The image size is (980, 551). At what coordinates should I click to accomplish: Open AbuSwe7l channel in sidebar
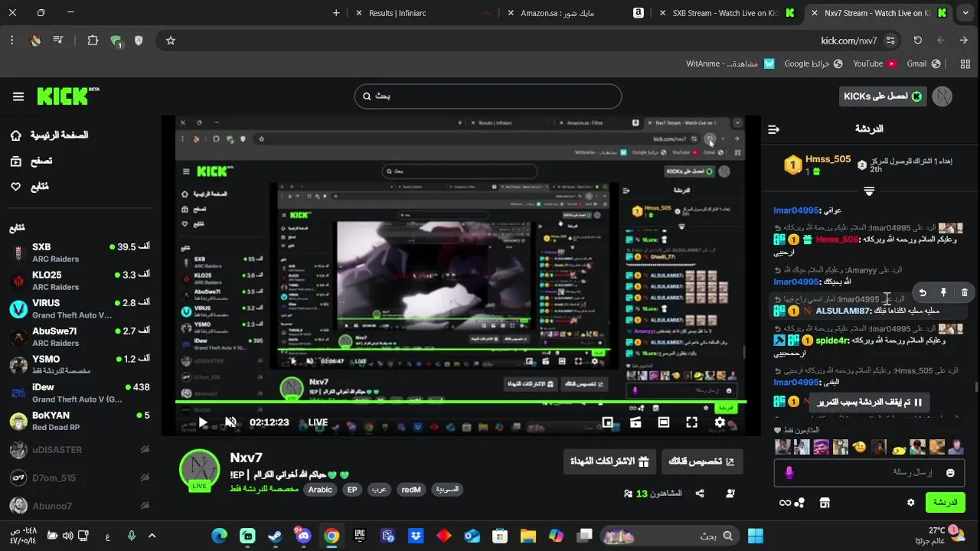tap(80, 337)
